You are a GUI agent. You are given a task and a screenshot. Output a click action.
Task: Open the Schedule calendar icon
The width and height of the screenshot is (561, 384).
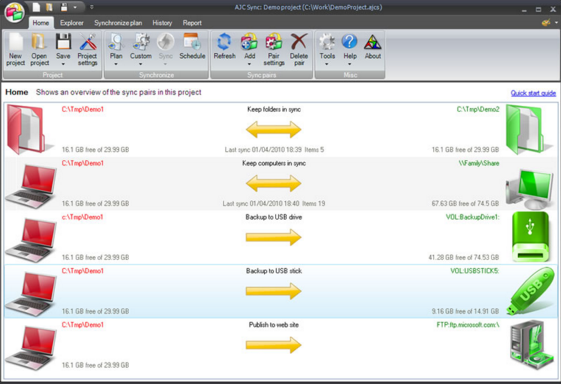[192, 42]
